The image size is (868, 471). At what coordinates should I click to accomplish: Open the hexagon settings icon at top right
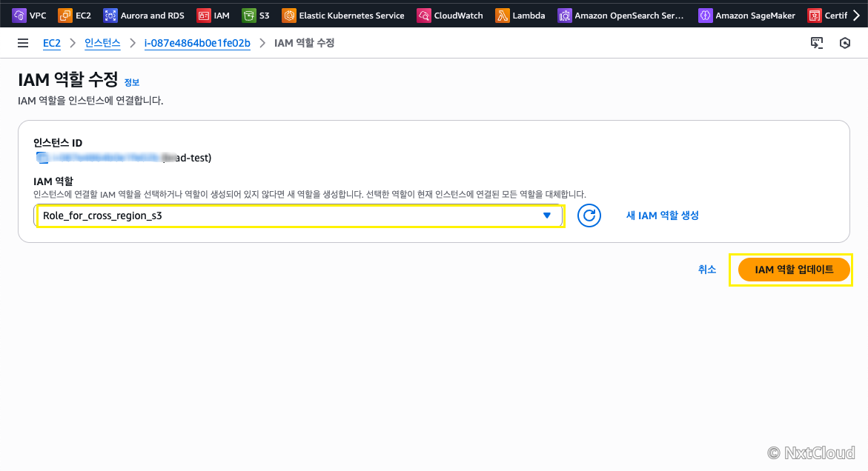[x=845, y=43]
